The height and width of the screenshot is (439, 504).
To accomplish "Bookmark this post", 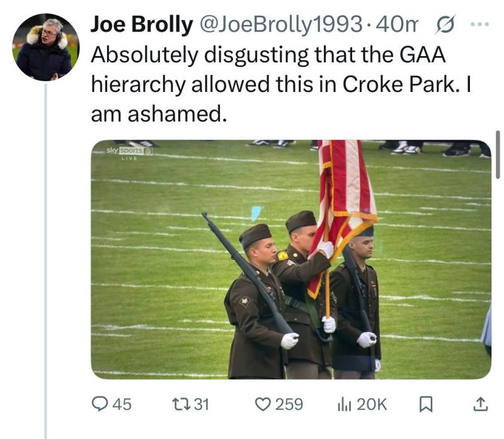I will pyautogui.click(x=426, y=404).
